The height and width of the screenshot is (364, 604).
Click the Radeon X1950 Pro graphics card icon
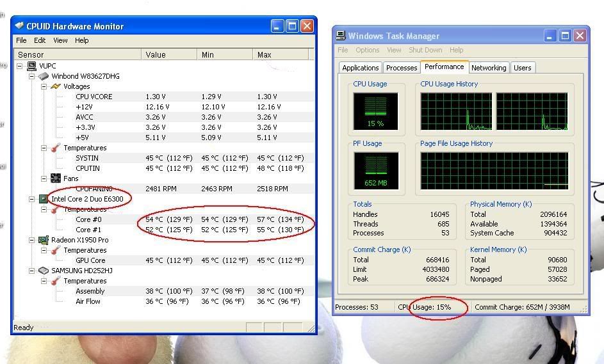tap(44, 240)
